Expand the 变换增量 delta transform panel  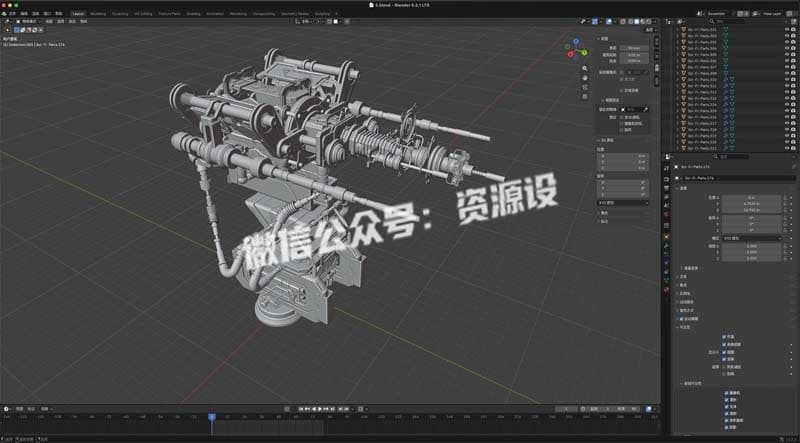point(689,268)
